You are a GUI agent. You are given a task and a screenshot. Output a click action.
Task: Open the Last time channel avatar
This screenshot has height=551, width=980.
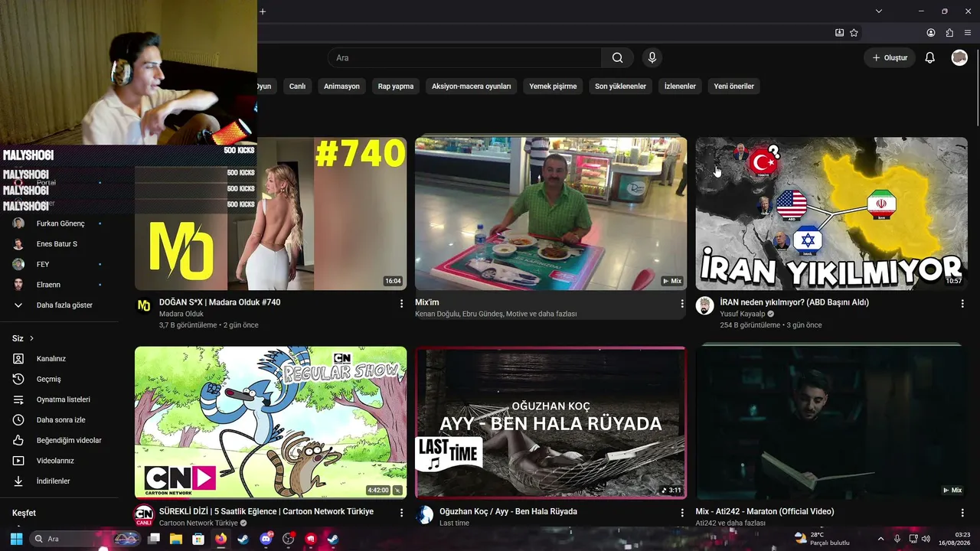click(x=424, y=515)
